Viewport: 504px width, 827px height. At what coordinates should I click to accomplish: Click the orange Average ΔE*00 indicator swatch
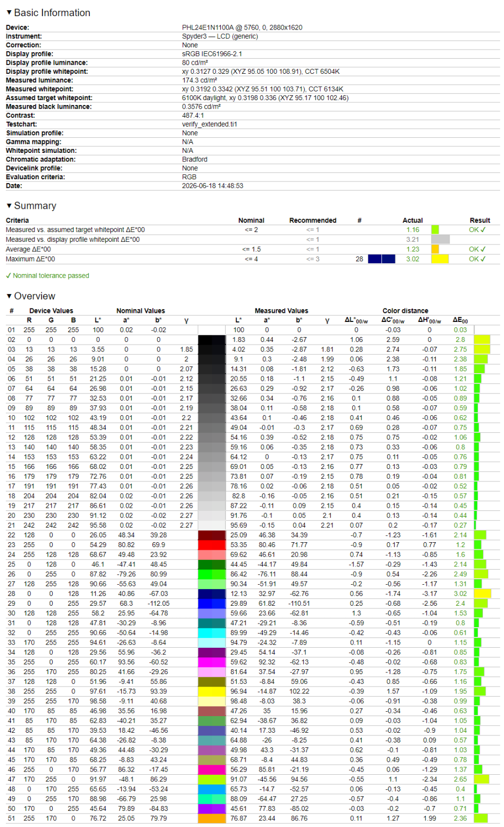(435, 249)
